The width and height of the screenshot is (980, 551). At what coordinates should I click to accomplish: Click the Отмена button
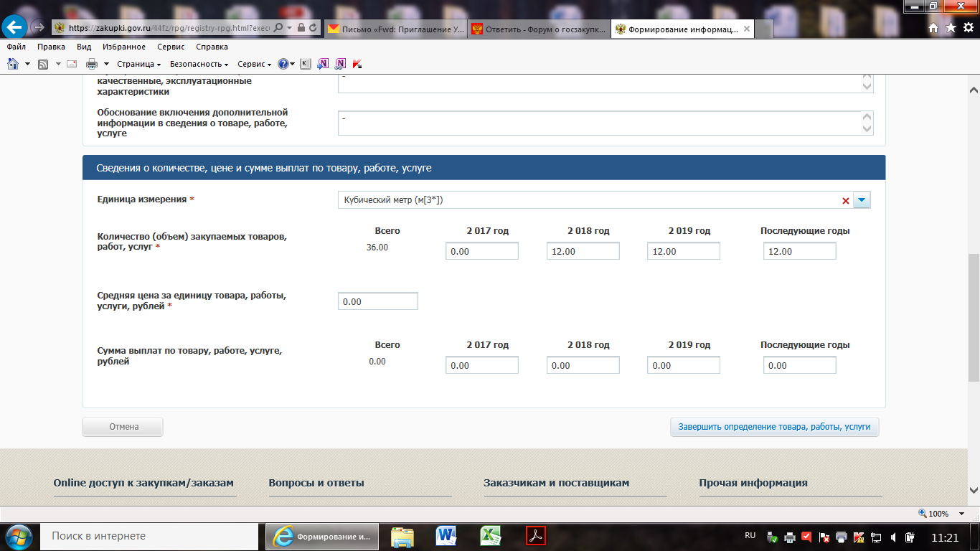tap(123, 427)
